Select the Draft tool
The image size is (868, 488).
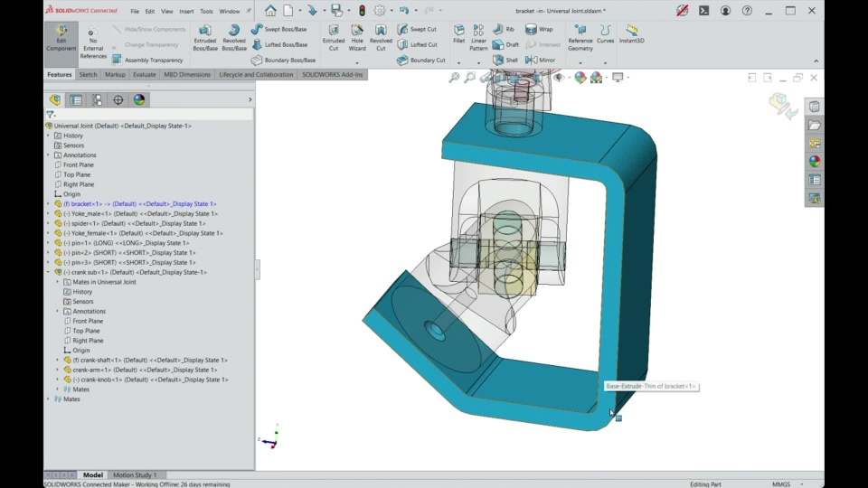(x=506, y=44)
